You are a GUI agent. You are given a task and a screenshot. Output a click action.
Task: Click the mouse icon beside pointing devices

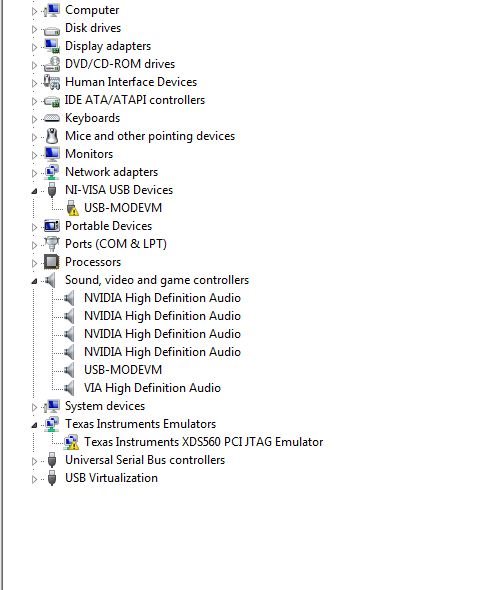tap(52, 136)
